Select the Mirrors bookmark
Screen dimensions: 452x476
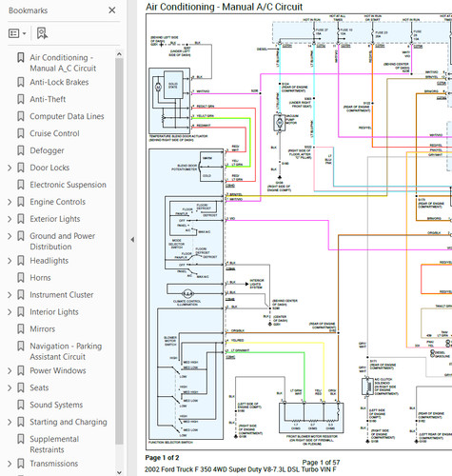[x=43, y=329]
